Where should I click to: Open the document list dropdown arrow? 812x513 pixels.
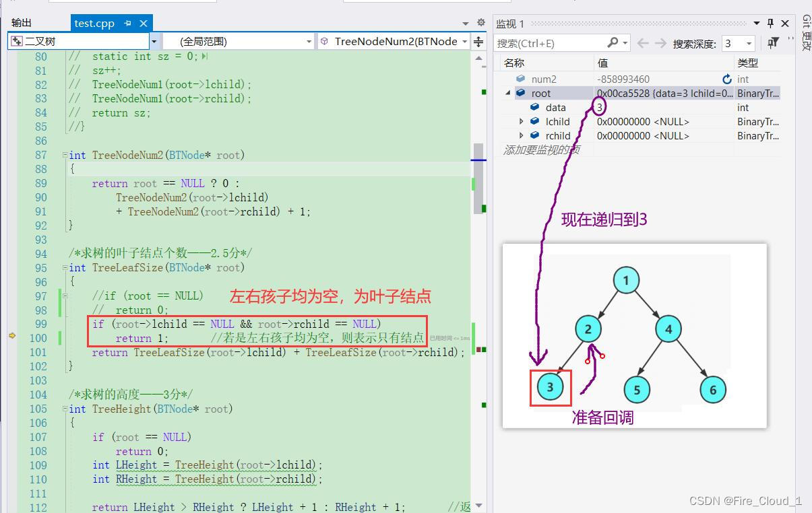[x=466, y=24]
